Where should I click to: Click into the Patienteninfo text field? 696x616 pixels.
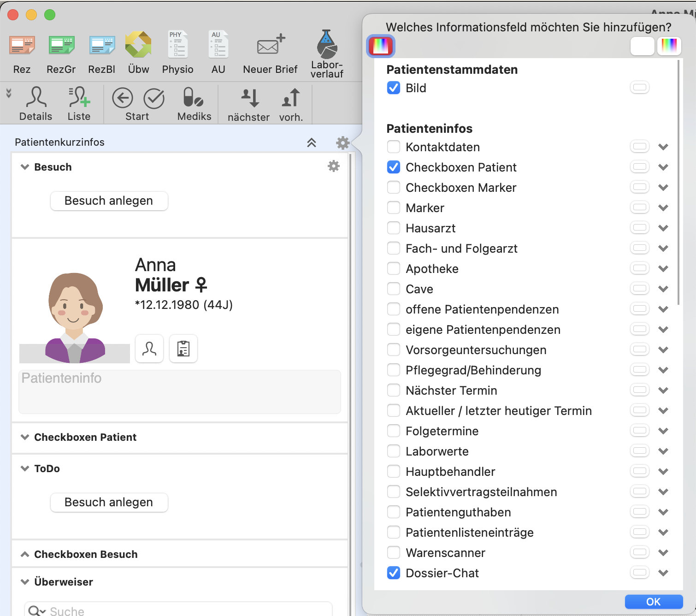click(180, 392)
